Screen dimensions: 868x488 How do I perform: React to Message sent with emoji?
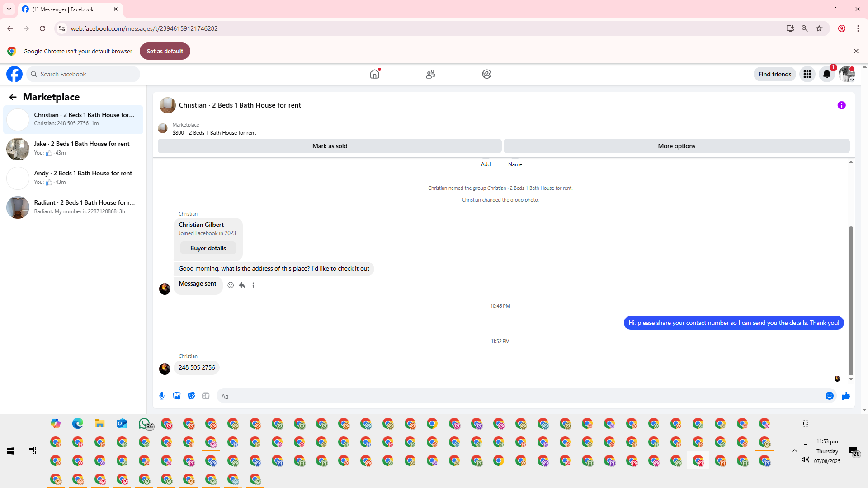(231, 286)
